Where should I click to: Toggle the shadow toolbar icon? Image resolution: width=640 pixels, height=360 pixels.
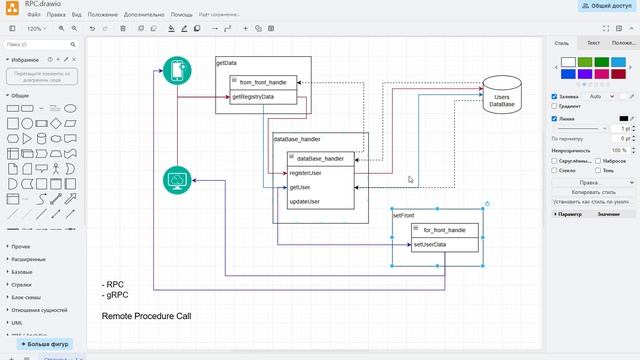click(x=197, y=29)
